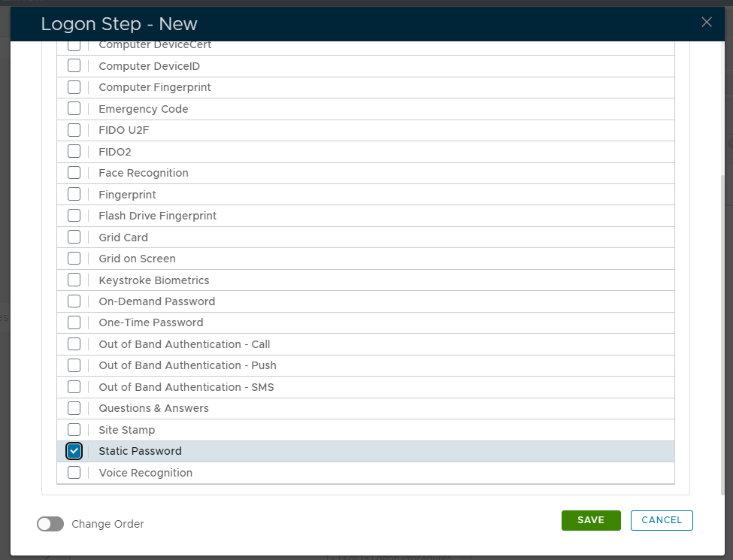Check the Site Stamp option
This screenshot has width=733, height=560.
point(74,430)
